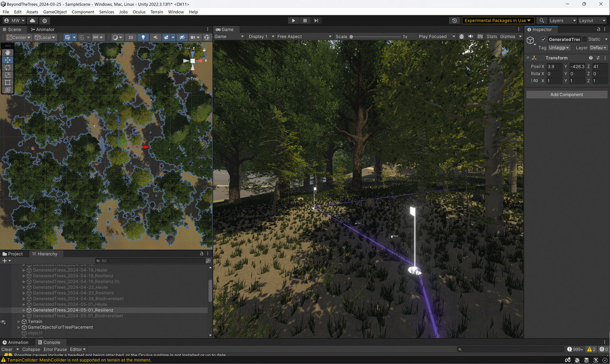Toggle scene lighting lightbulb icon
610x364 pixels.
[143, 37]
